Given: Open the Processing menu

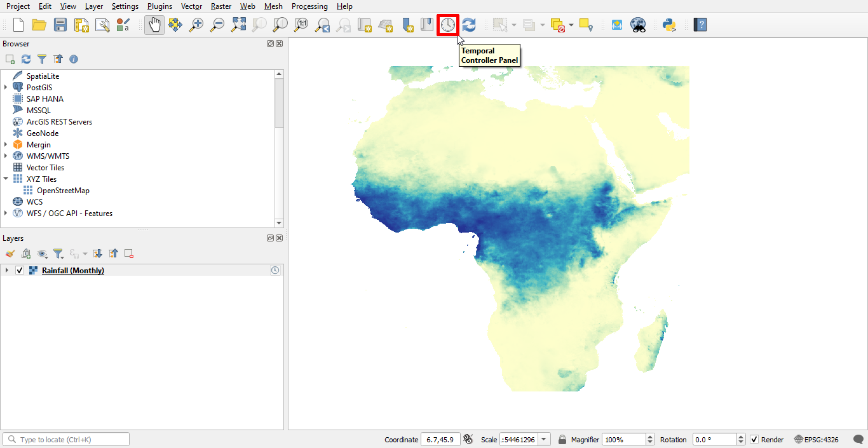Looking at the screenshot, I should [x=309, y=6].
